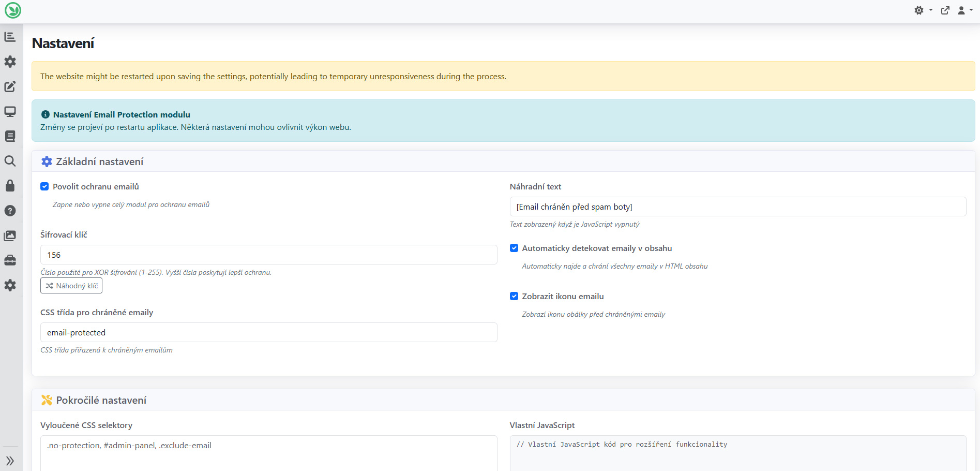Open the Media library images icon
This screenshot has width=980, height=471.
point(10,236)
